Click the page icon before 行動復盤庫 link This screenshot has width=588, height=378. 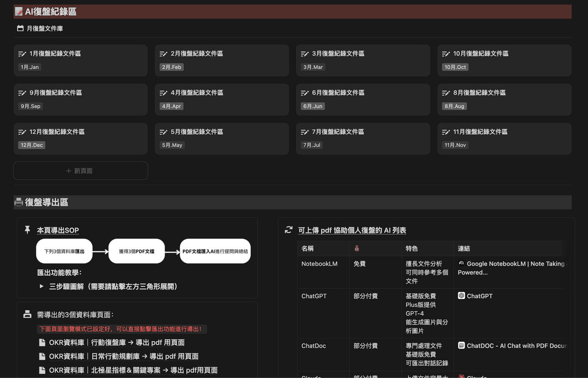click(42, 342)
